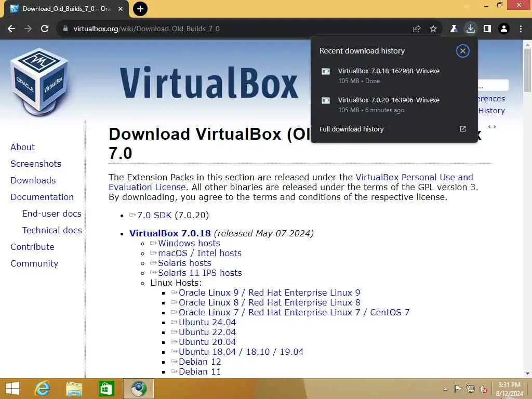Viewport: 532px width, 399px height.
Task: Open End-user docs link
Action: [x=51, y=214]
